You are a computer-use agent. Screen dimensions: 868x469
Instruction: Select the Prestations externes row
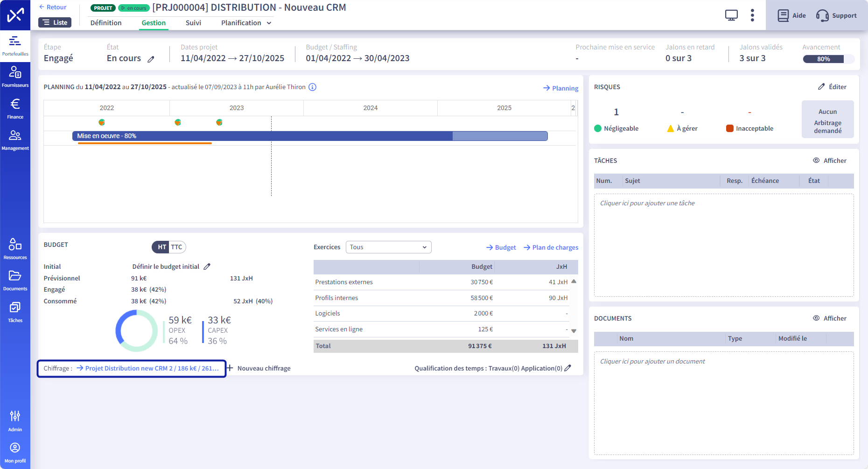tap(442, 282)
